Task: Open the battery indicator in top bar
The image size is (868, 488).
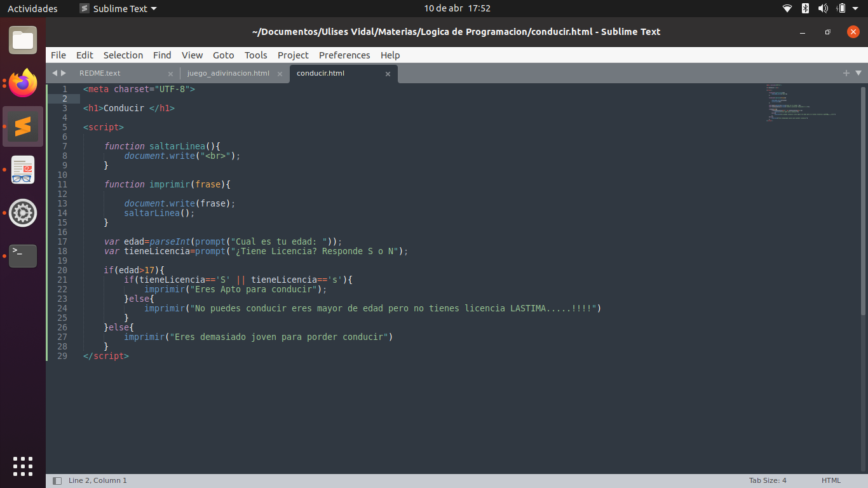Action: (x=841, y=8)
